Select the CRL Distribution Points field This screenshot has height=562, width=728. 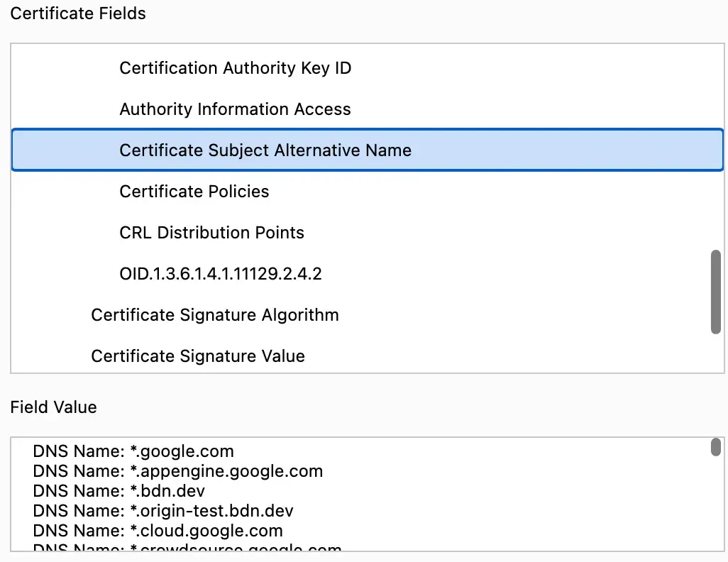211,233
